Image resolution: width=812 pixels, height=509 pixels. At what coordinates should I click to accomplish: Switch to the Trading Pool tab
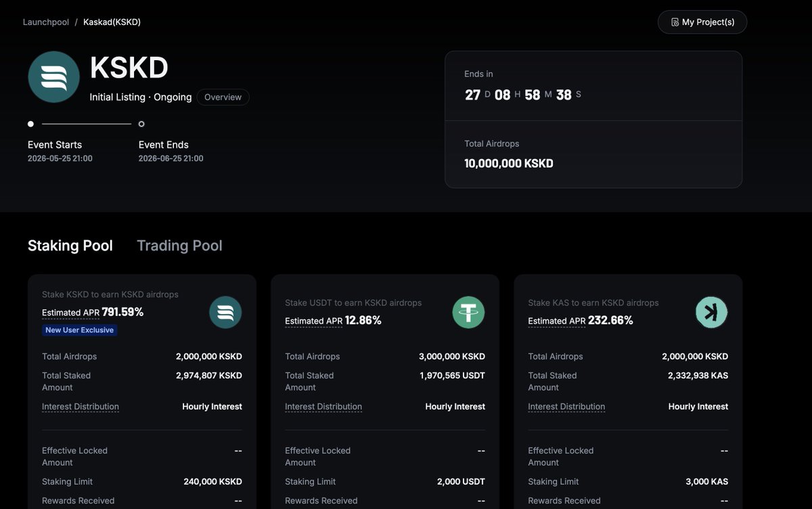click(179, 246)
